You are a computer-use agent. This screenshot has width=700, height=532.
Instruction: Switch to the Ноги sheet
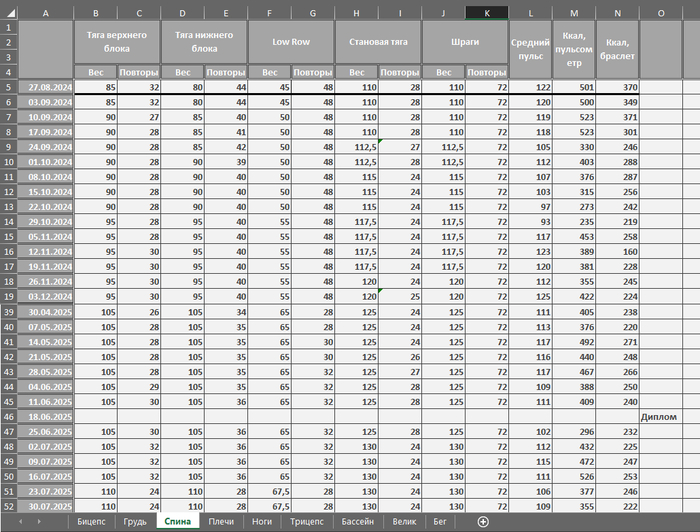[262, 521]
